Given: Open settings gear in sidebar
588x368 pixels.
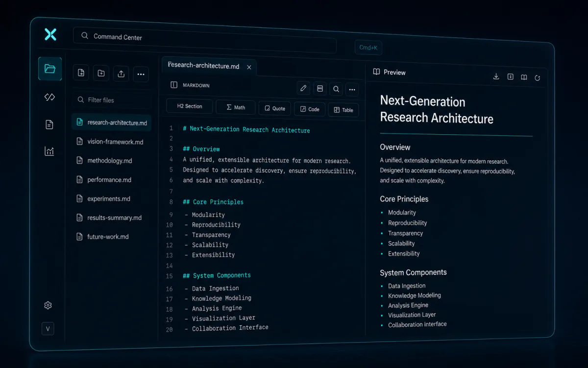Looking at the screenshot, I should pyautogui.click(x=48, y=305).
